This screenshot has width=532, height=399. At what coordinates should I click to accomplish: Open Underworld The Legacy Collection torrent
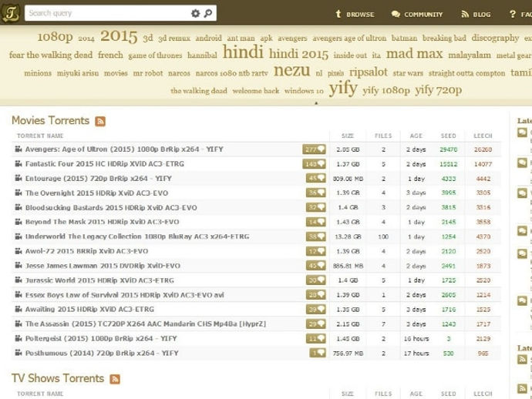tap(137, 236)
